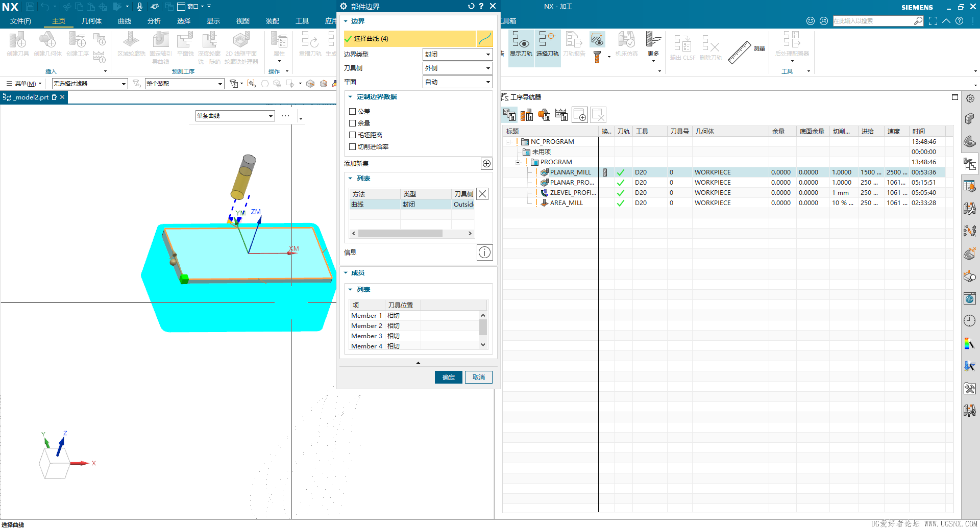Click the add-window icon in 工序导航器 toolbar

point(580,115)
